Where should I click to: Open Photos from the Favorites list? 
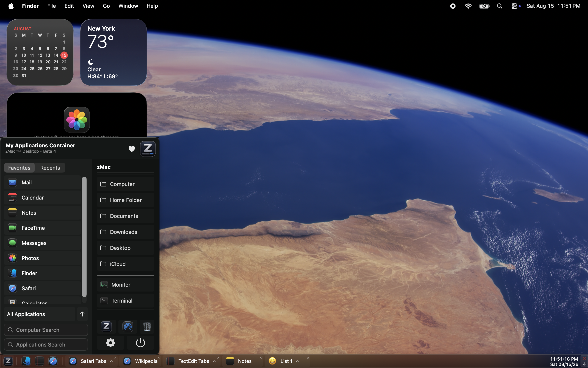point(42,258)
